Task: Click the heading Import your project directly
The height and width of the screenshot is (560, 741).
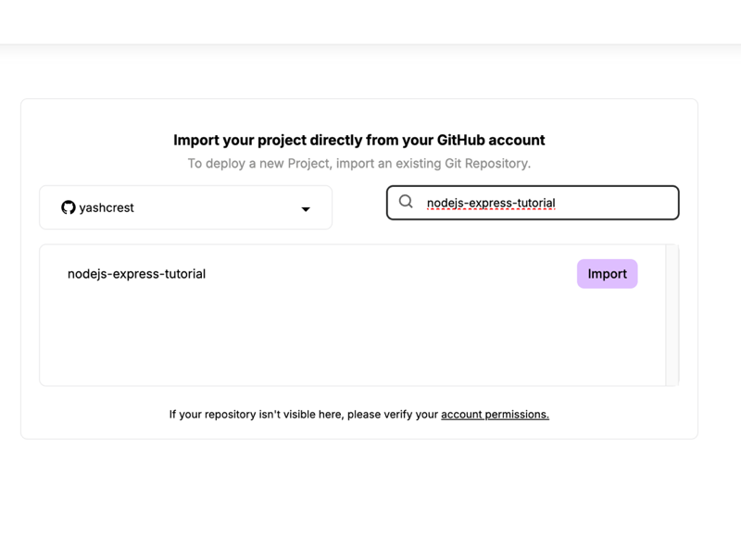Action: coord(358,140)
